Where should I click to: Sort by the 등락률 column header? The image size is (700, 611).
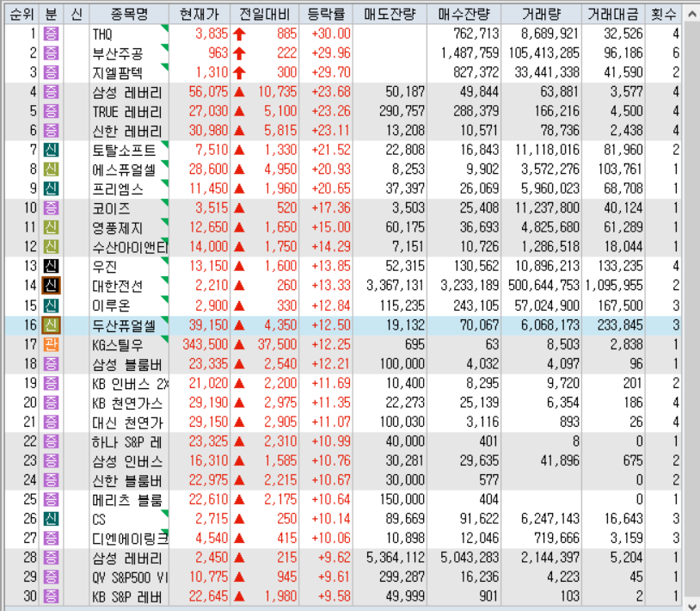point(326,15)
